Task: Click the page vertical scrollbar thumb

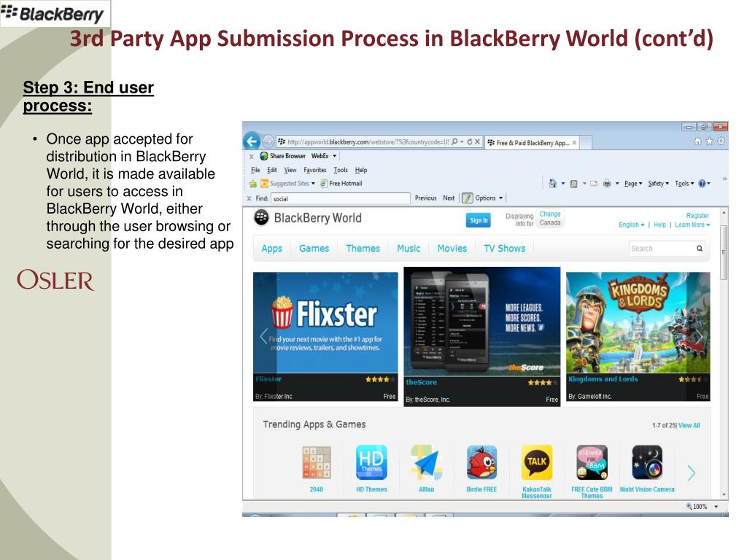Action: 724,253
